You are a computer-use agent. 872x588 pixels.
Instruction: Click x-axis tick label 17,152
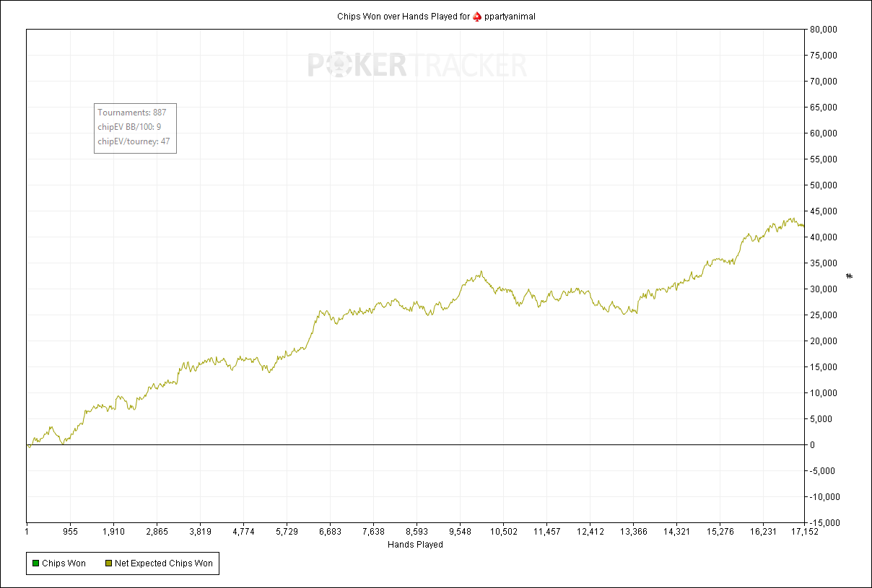point(804,532)
